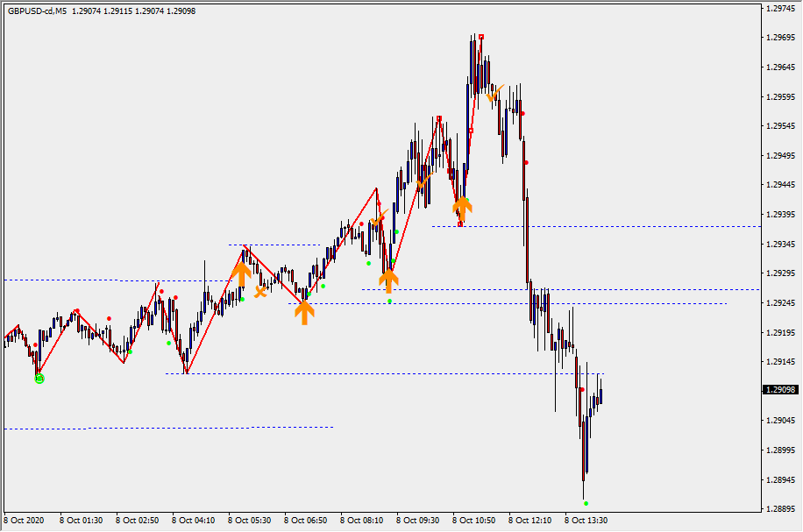This screenshot has width=803, height=532.
Task: Click orange checkmark nearest the chart's highest peak
Action: click(496, 93)
